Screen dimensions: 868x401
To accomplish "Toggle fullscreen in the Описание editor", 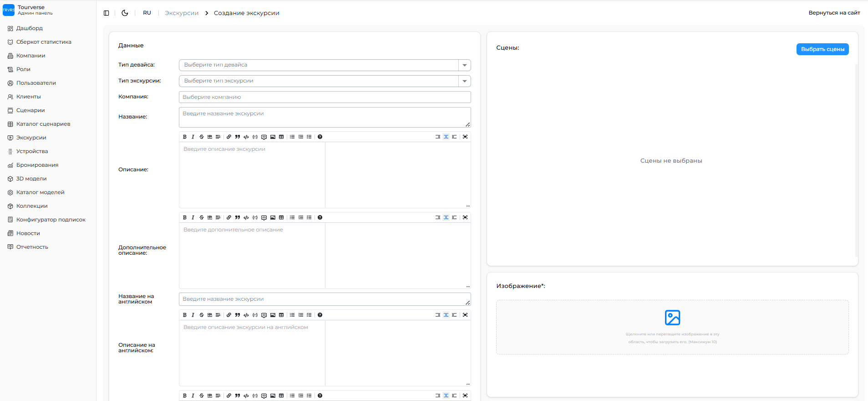I will click(465, 137).
